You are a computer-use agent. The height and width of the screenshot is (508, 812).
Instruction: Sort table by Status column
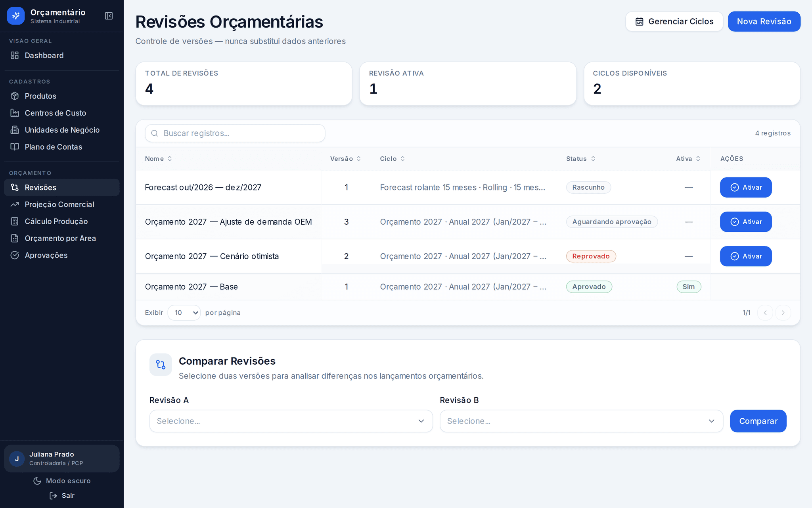(x=581, y=159)
